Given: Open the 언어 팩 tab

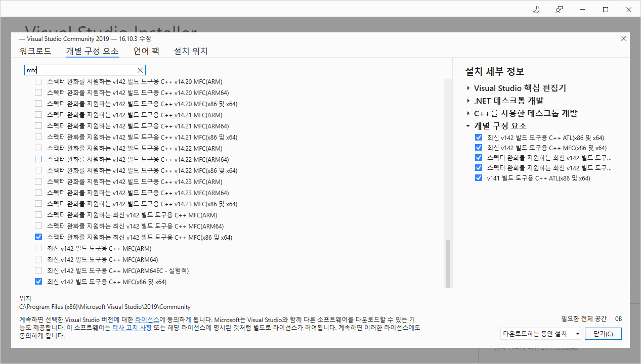Looking at the screenshot, I should [x=146, y=51].
